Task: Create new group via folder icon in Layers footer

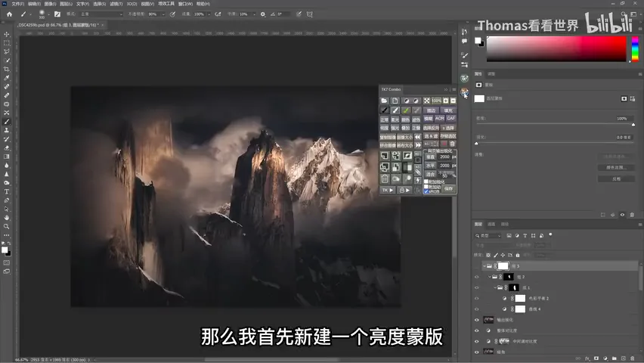Action: pyautogui.click(x=615, y=358)
